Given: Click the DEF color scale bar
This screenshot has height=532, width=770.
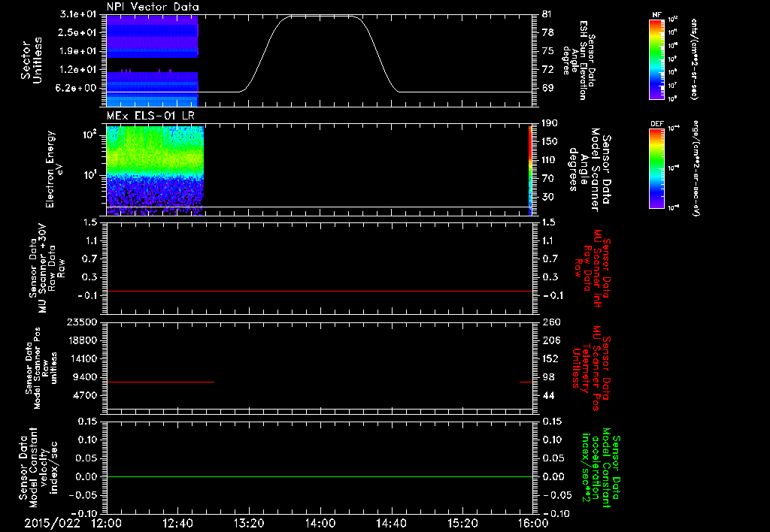Looking at the screenshot, I should pos(656,168).
